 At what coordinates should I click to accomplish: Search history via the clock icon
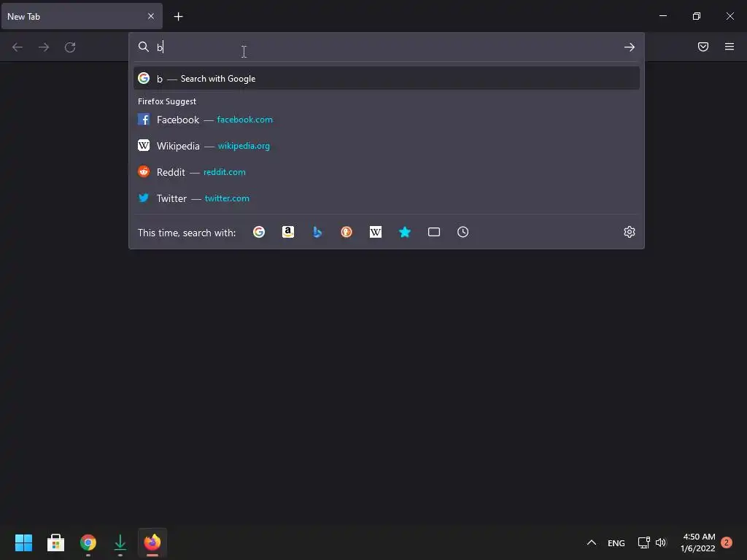(x=463, y=232)
